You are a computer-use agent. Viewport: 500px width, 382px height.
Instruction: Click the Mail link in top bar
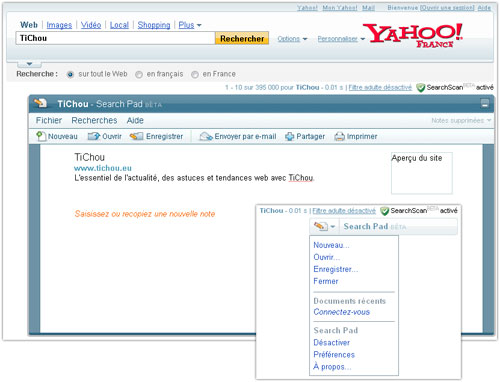click(368, 8)
